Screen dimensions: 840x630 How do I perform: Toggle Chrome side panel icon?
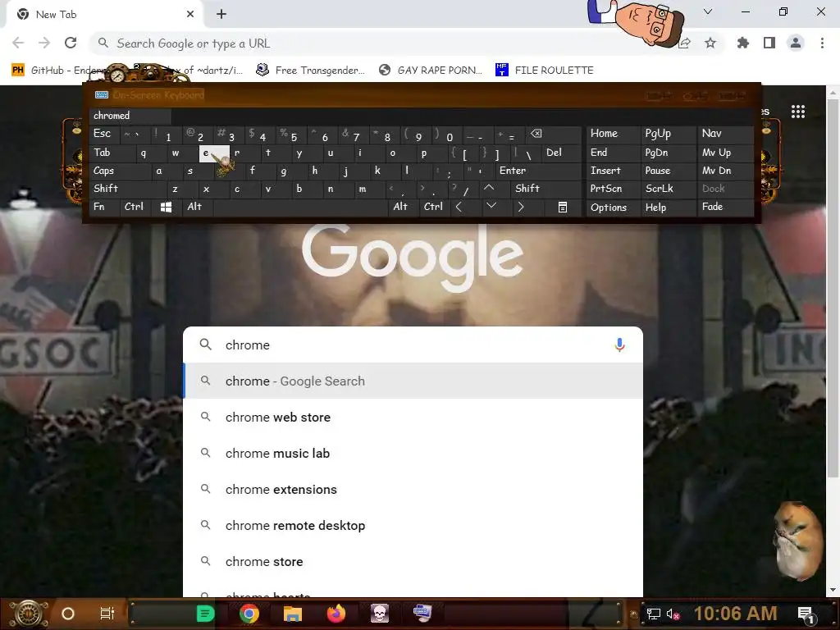click(x=769, y=43)
